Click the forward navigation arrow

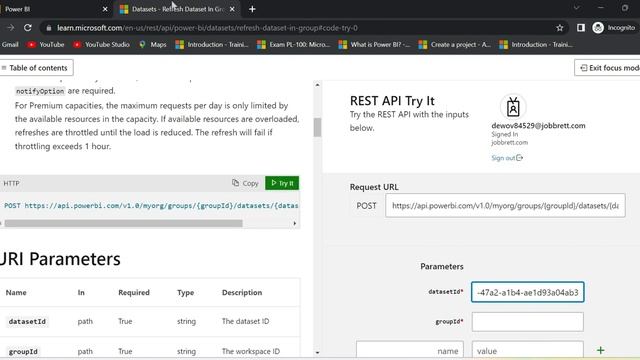click(11, 28)
